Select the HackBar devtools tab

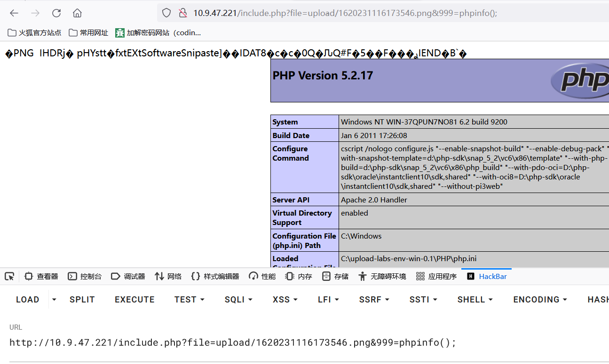pos(487,276)
